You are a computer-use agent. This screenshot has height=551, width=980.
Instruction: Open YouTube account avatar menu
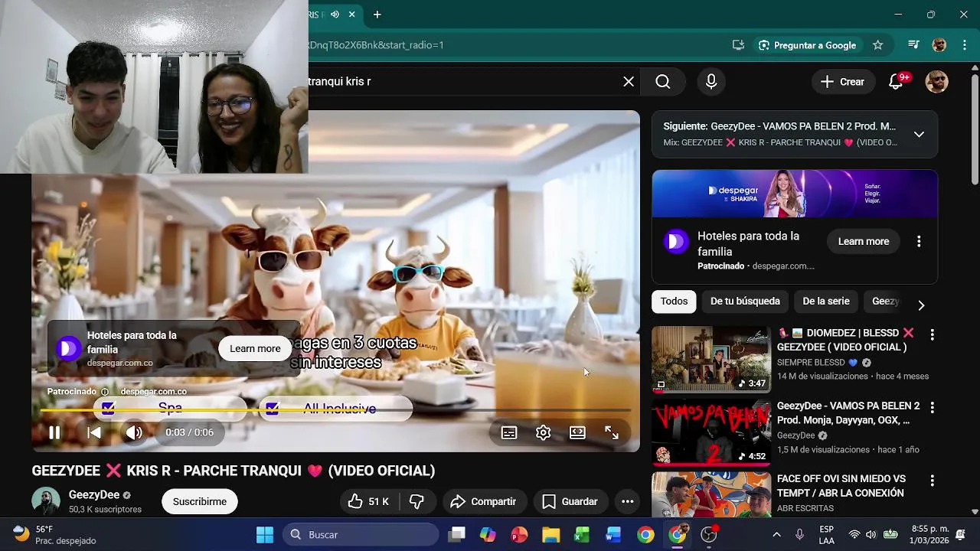pos(937,81)
